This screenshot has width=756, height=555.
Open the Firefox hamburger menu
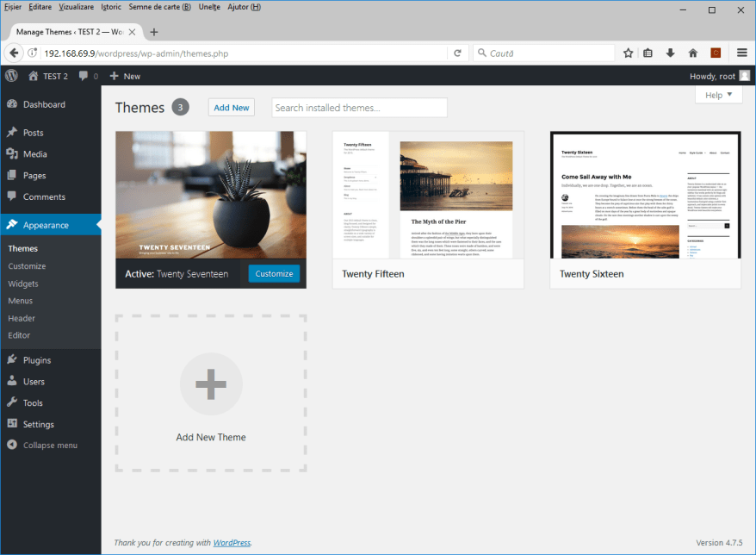(741, 53)
